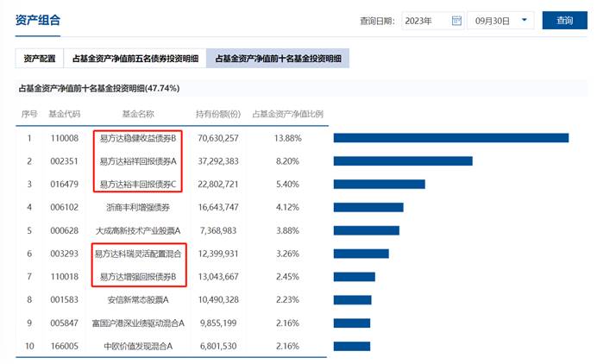Click 易方达科瑞灵活配置混合 fund name
The image size is (597, 364).
point(138,254)
